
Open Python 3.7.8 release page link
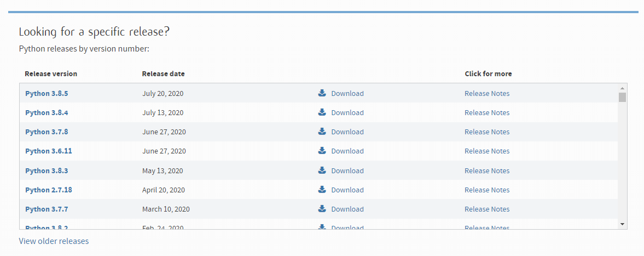(47, 132)
